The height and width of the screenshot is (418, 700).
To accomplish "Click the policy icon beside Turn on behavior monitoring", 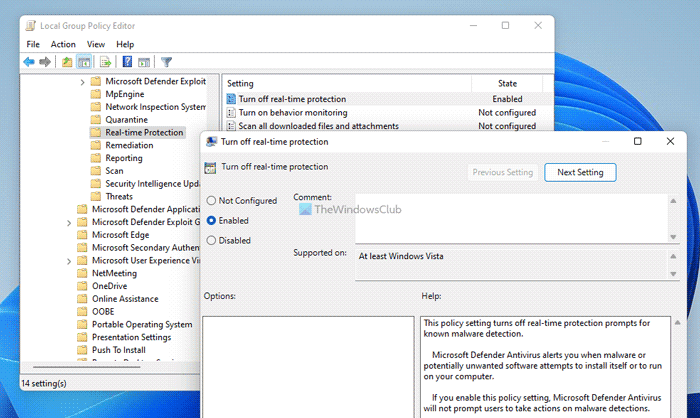I will coord(231,113).
